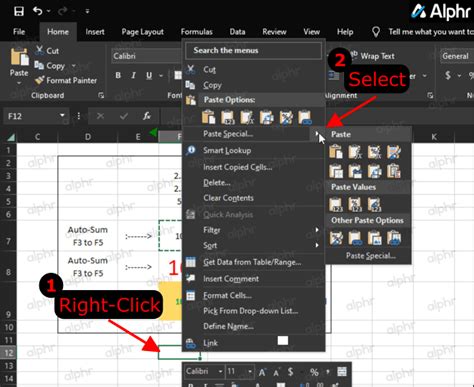Click the ribbon Calibri font name box
This screenshot has height=387, width=474.
click(146, 56)
